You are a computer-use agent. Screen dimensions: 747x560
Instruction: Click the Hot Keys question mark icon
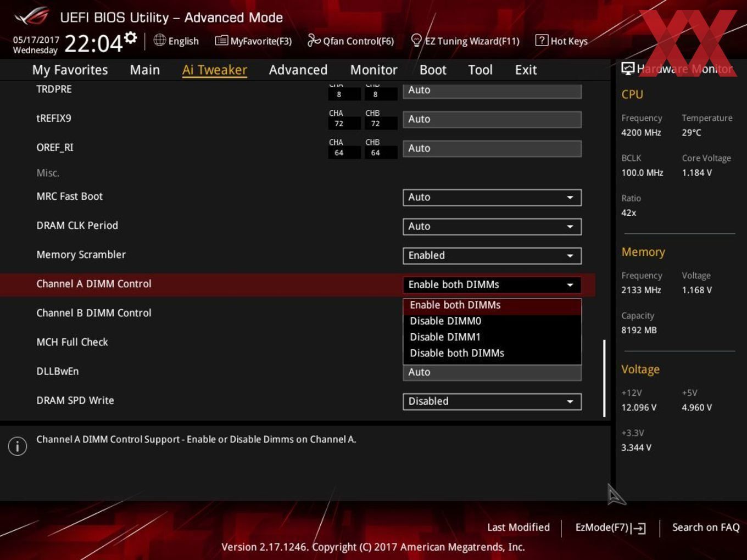[542, 40]
